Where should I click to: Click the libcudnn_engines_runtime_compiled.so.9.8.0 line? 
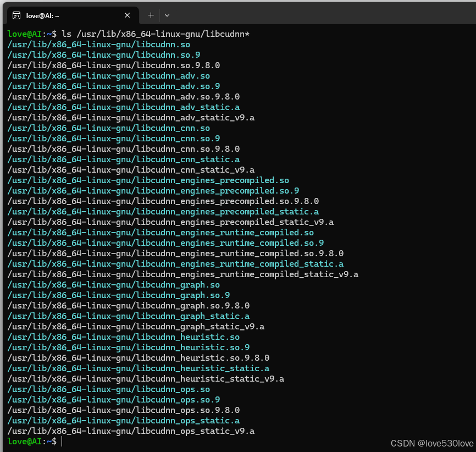[x=175, y=253]
